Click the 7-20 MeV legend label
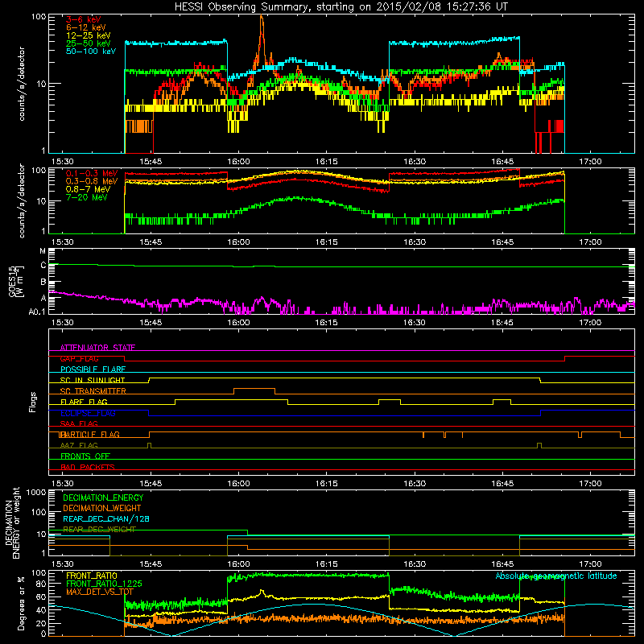The width and height of the screenshot is (644, 644). [86, 197]
